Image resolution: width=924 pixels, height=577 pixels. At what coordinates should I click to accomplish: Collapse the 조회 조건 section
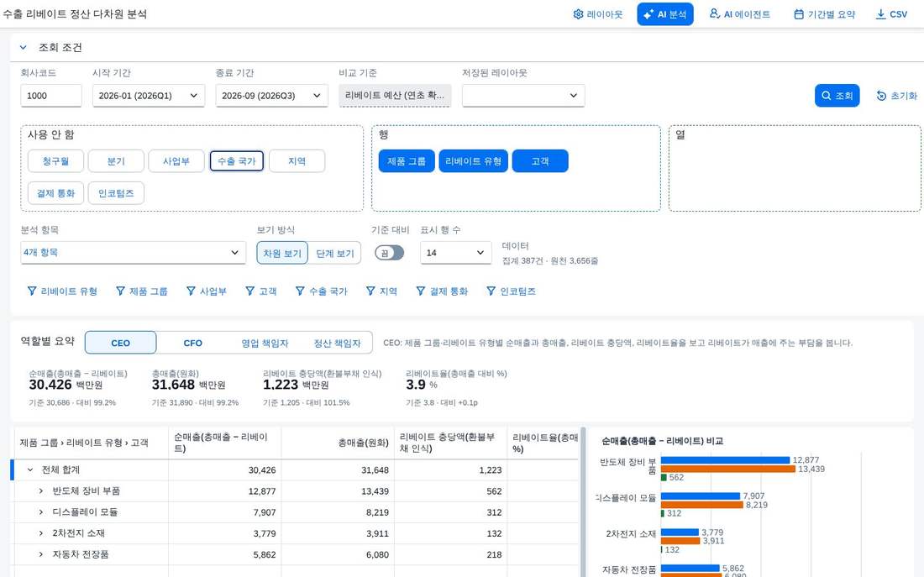[x=23, y=47]
